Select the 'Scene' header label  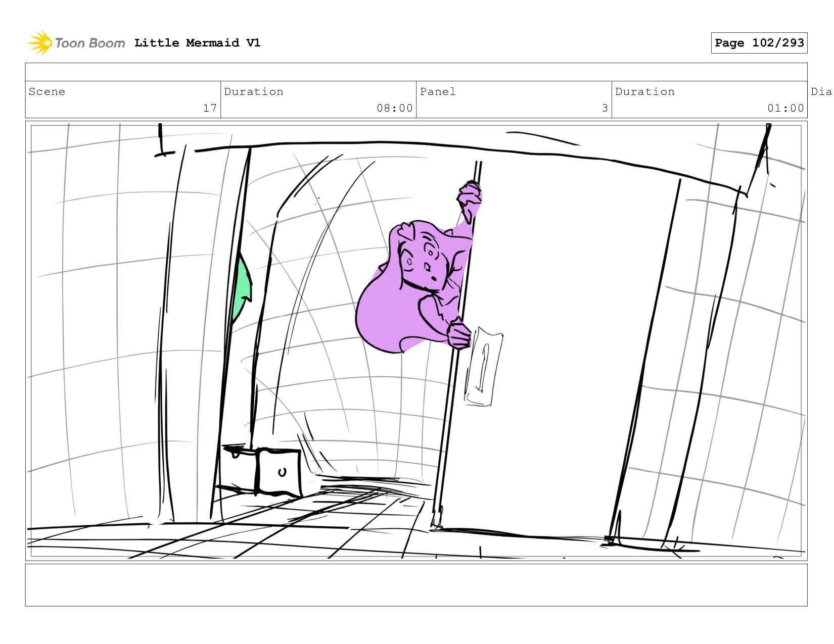(47, 91)
